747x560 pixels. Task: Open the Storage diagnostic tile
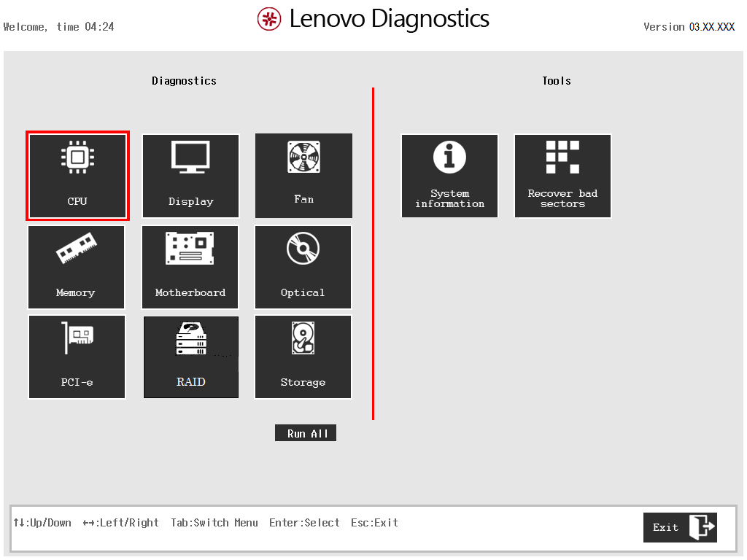coord(303,357)
